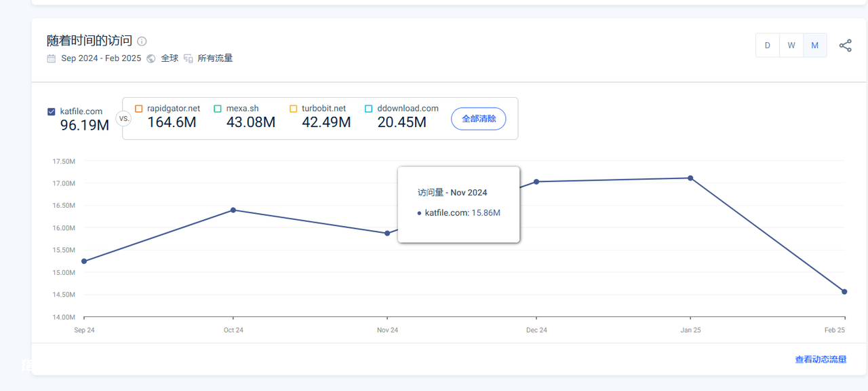This screenshot has height=391, width=868.
Task: Click the Dec 24 data point
Action: click(x=536, y=182)
